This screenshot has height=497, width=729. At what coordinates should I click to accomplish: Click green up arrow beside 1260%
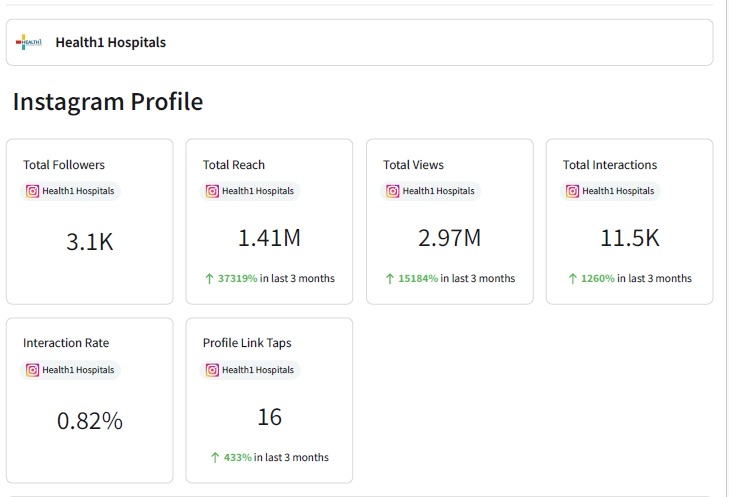(572, 278)
